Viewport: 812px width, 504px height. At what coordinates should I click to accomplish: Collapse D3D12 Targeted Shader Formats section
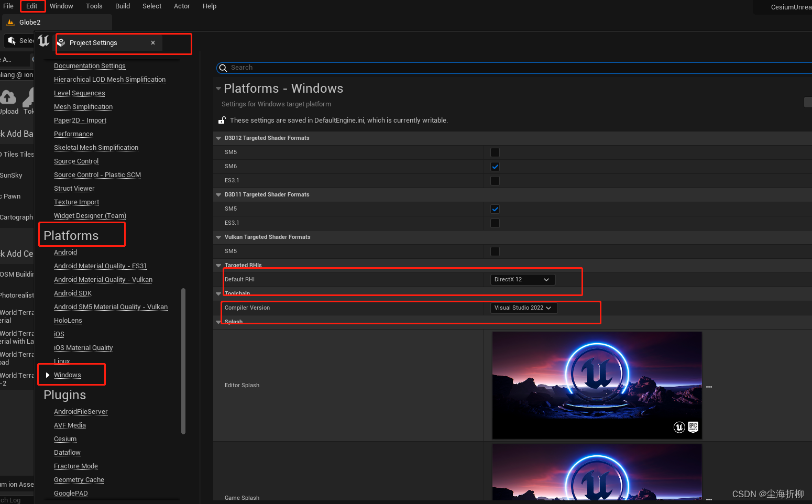tap(218, 138)
